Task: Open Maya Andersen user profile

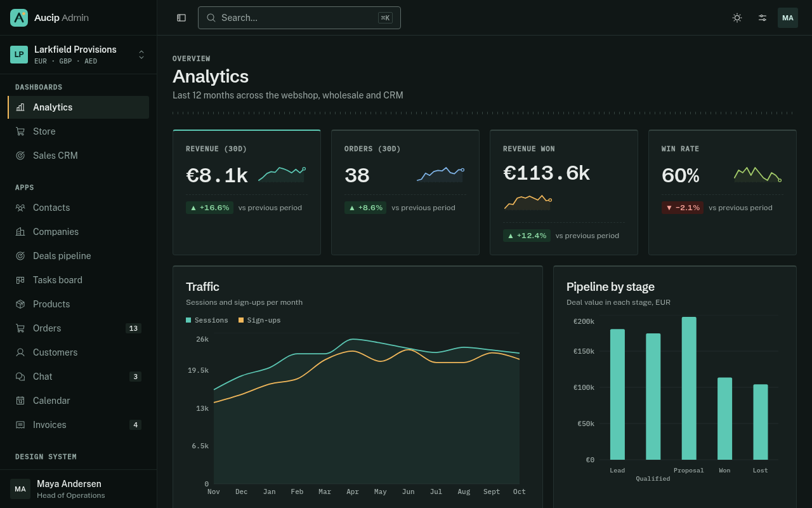Action: (x=78, y=489)
